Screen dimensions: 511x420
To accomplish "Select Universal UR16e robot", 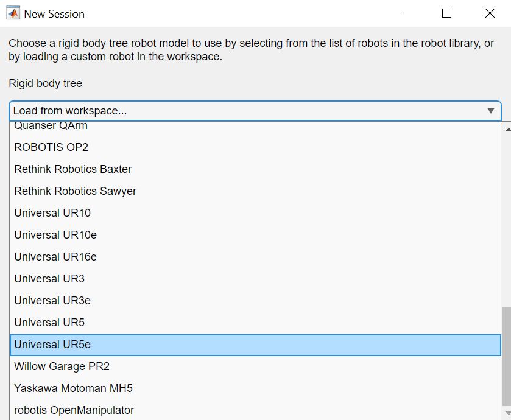I will point(55,257).
